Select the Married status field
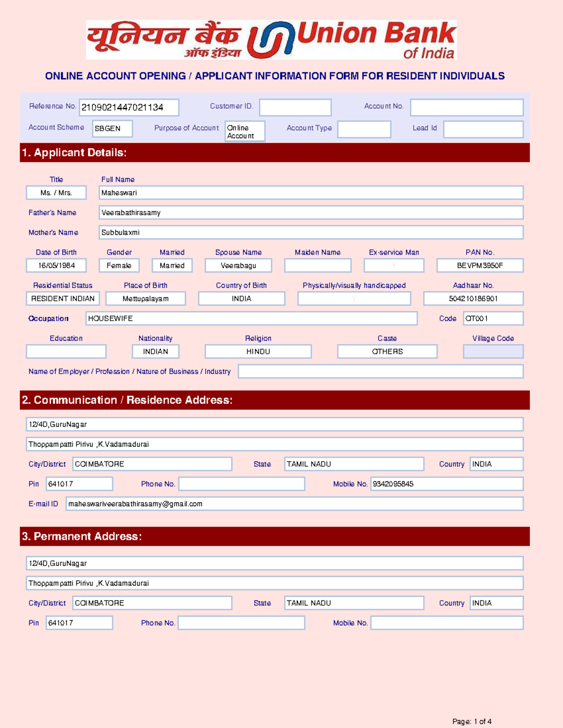Image resolution: width=563 pixels, height=728 pixels. (171, 265)
